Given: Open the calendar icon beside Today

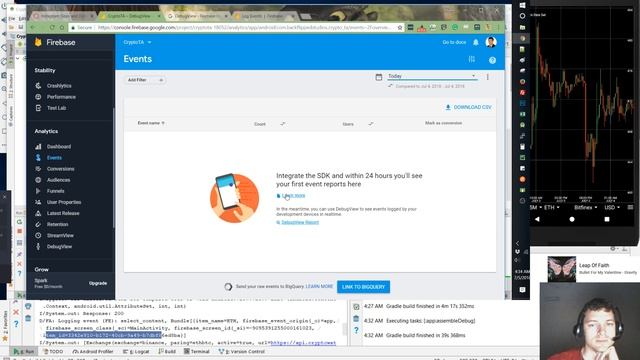Looking at the screenshot, I should tap(379, 77).
